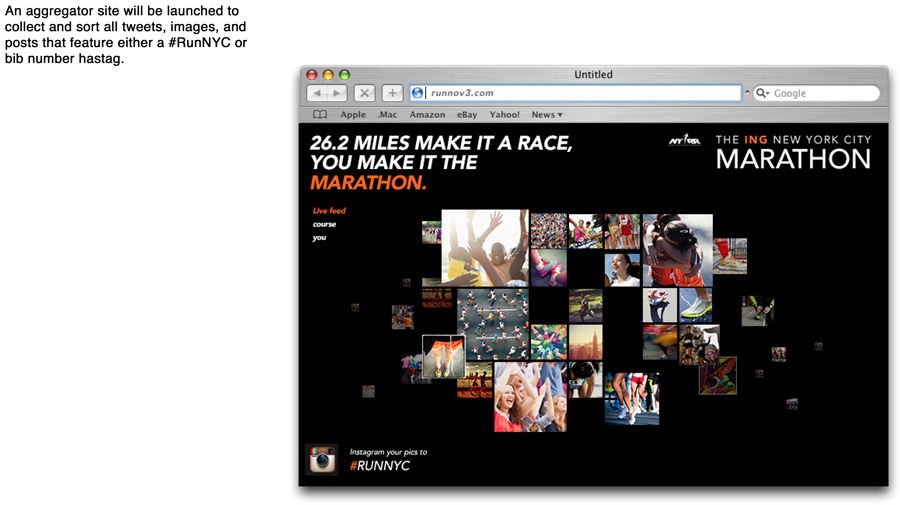Stop loading with the X toolbar button
Screen dimensions: 900x505
pos(364,93)
